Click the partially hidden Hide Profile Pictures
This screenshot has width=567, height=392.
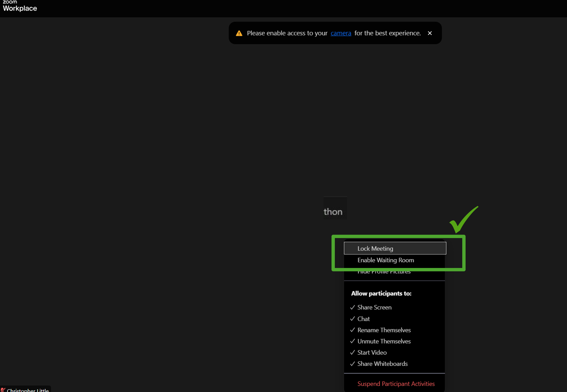point(384,273)
